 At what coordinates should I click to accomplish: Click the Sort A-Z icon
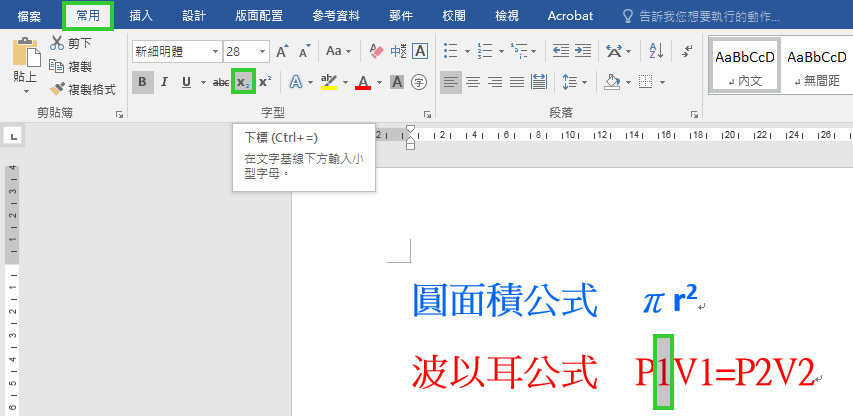657,51
